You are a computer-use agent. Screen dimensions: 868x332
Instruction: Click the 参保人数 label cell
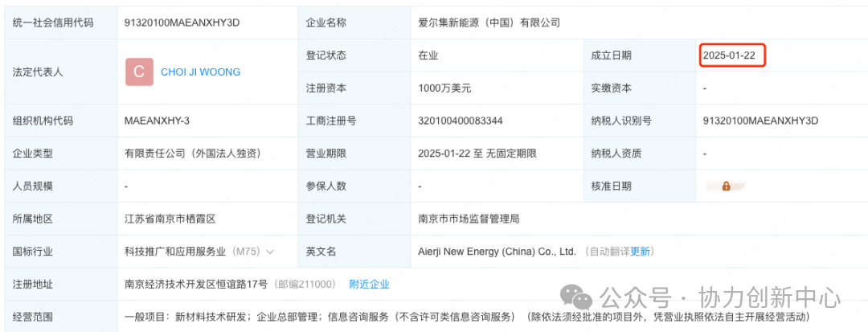tap(354, 186)
